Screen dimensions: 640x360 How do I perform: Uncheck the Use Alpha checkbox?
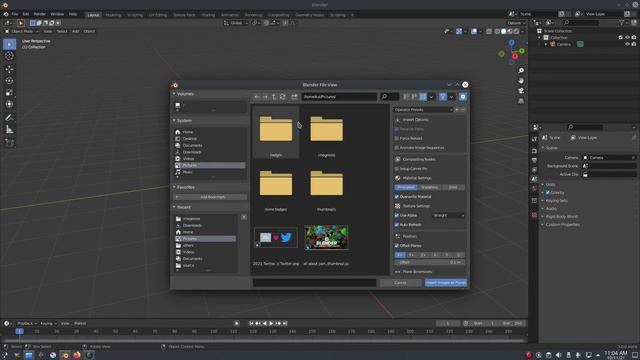click(x=397, y=216)
